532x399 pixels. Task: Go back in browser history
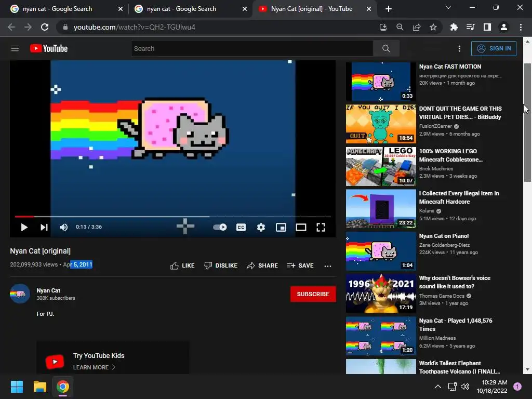pos(11,27)
